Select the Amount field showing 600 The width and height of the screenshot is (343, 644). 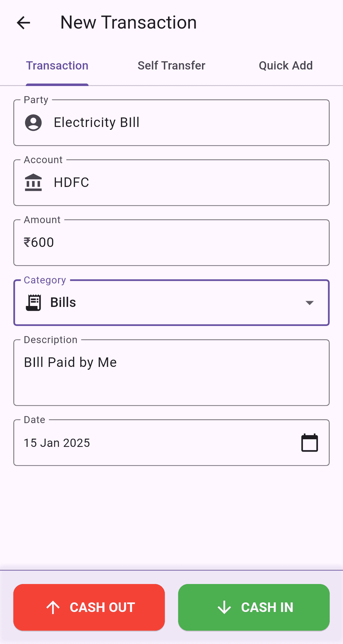click(171, 242)
